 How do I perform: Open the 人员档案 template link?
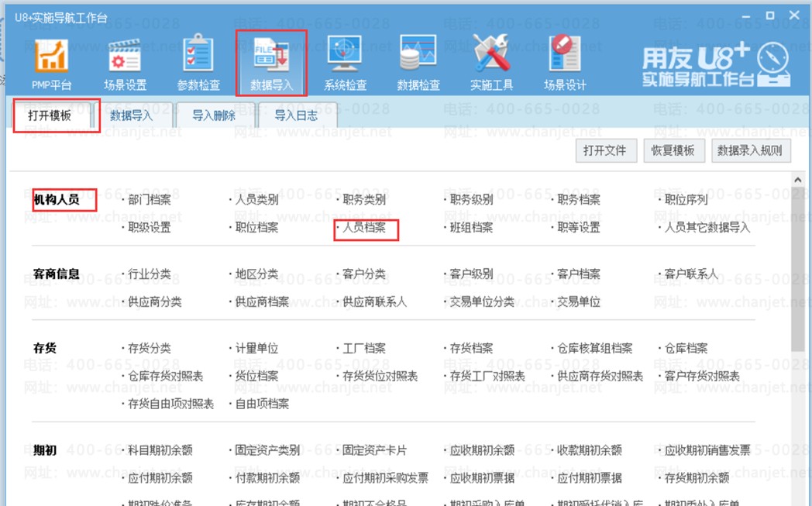click(x=364, y=228)
